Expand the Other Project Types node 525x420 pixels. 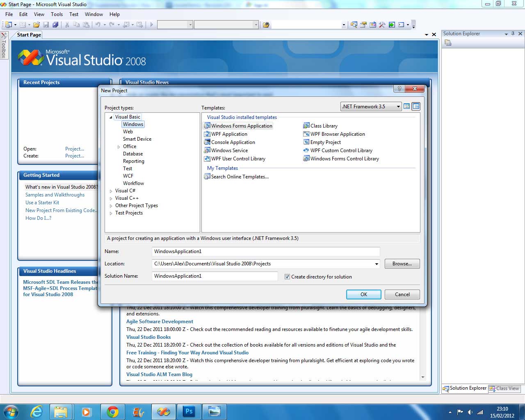click(x=111, y=206)
